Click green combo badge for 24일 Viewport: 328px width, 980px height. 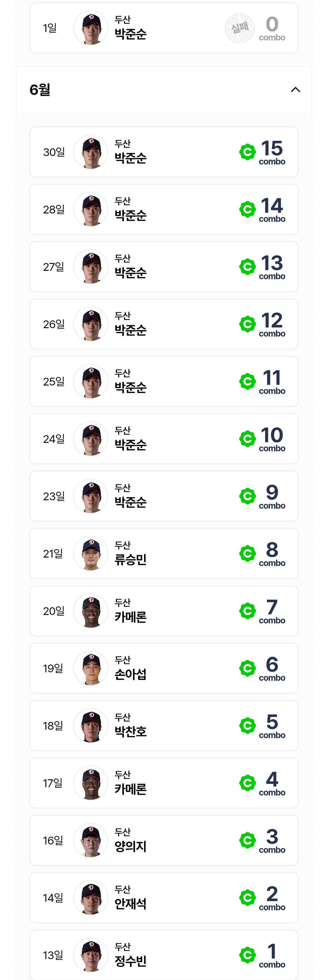247,439
